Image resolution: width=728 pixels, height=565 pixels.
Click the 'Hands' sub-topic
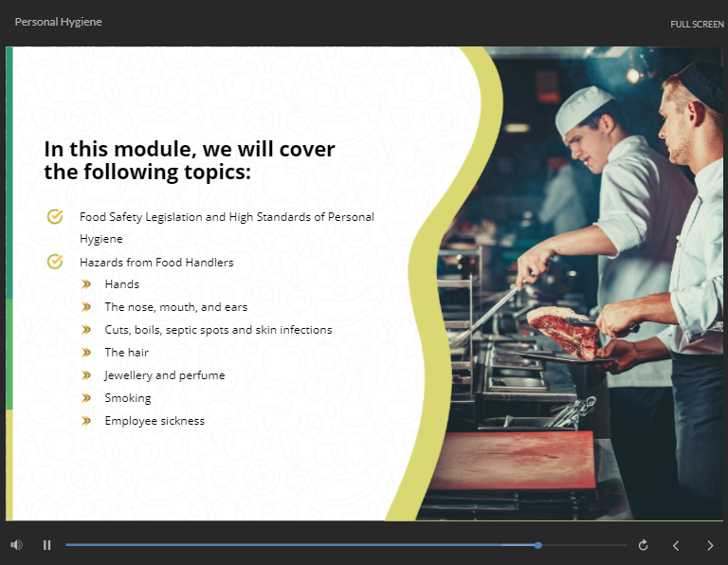[121, 284]
